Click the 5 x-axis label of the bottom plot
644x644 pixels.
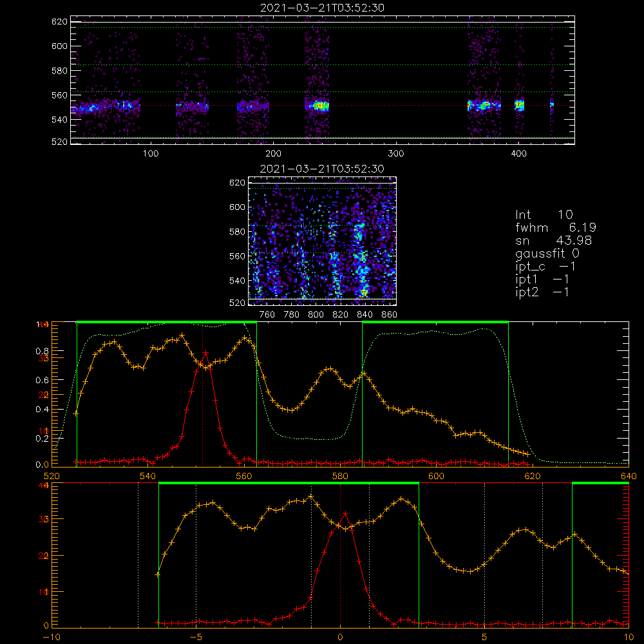pos(484,637)
